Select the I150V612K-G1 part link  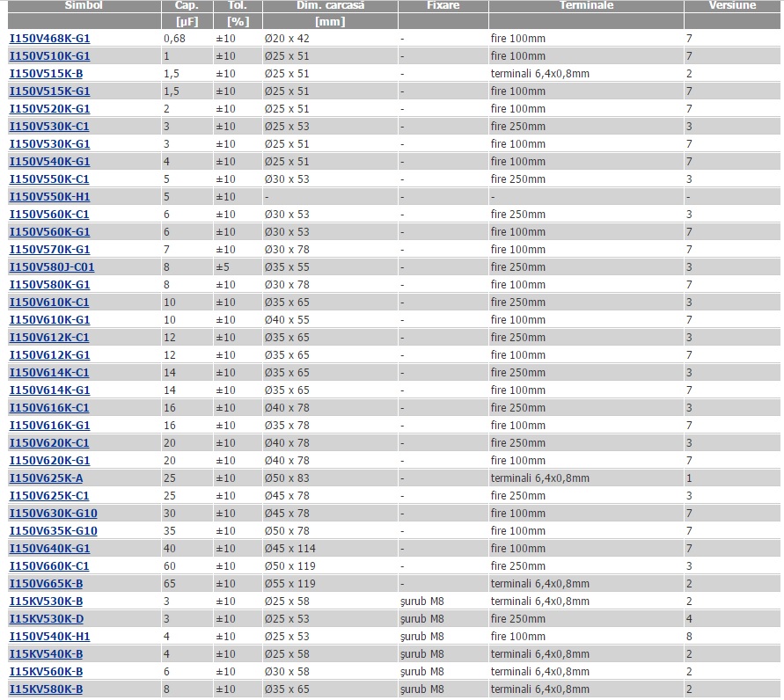tap(49, 355)
